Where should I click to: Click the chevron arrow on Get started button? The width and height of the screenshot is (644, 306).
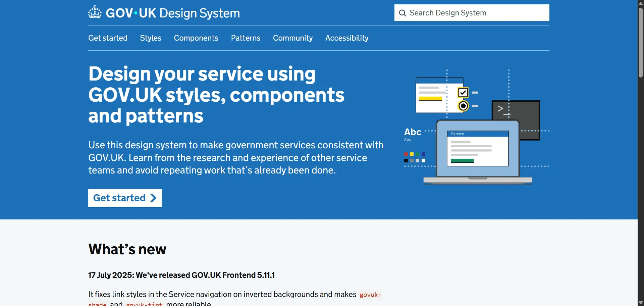(x=153, y=198)
